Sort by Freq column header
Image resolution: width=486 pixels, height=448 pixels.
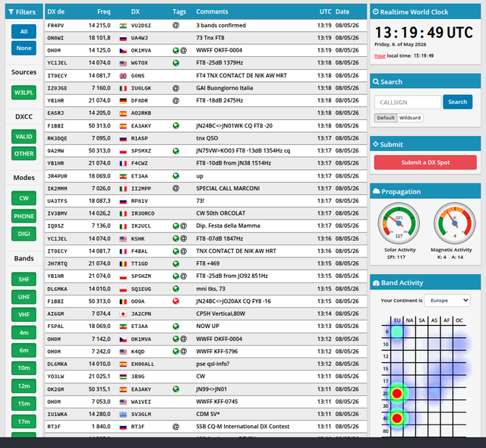pyautogui.click(x=103, y=12)
